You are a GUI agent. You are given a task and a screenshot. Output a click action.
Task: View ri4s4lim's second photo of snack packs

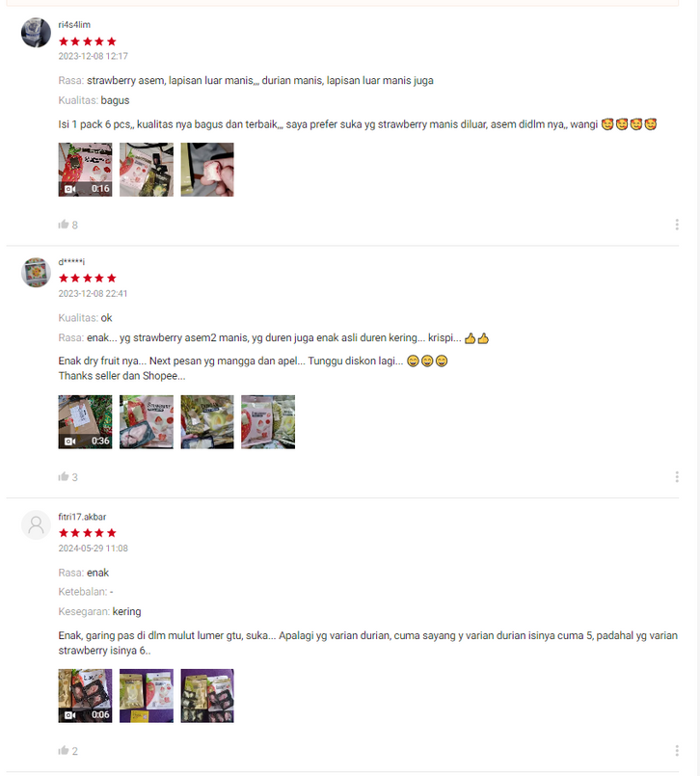click(147, 170)
